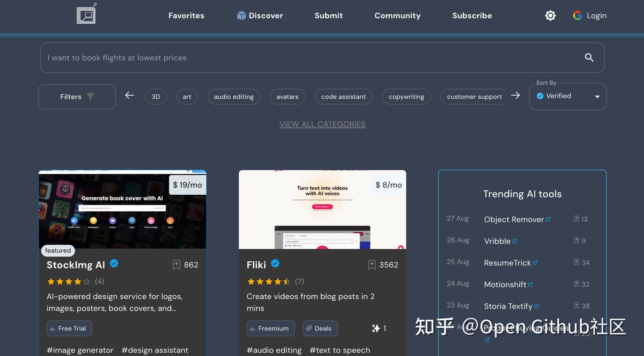The width and height of the screenshot is (644, 356).
Task: Filter by audio editing category
Action: point(234,96)
